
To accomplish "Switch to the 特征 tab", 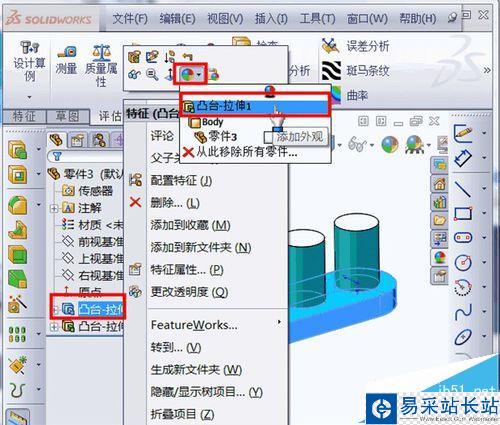I will (x=23, y=116).
